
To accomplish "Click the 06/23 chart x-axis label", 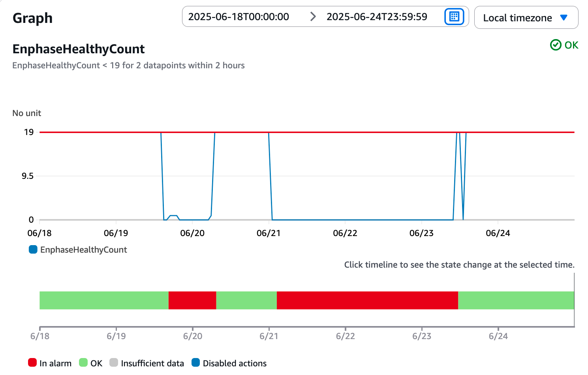I will tap(421, 233).
